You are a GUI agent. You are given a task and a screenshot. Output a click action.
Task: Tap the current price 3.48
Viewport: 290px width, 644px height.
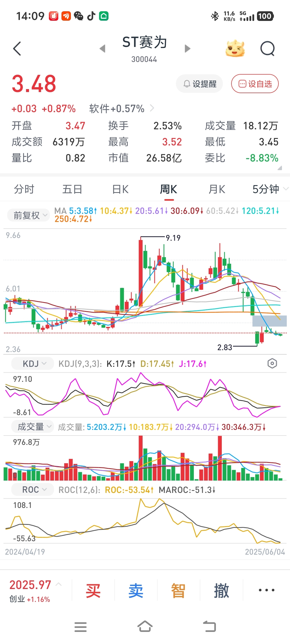pos(34,84)
